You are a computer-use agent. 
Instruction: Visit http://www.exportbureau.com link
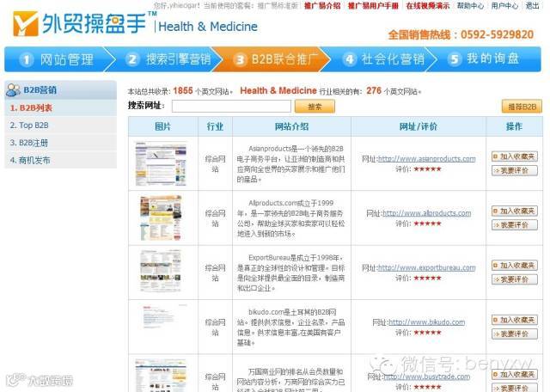[426, 267]
